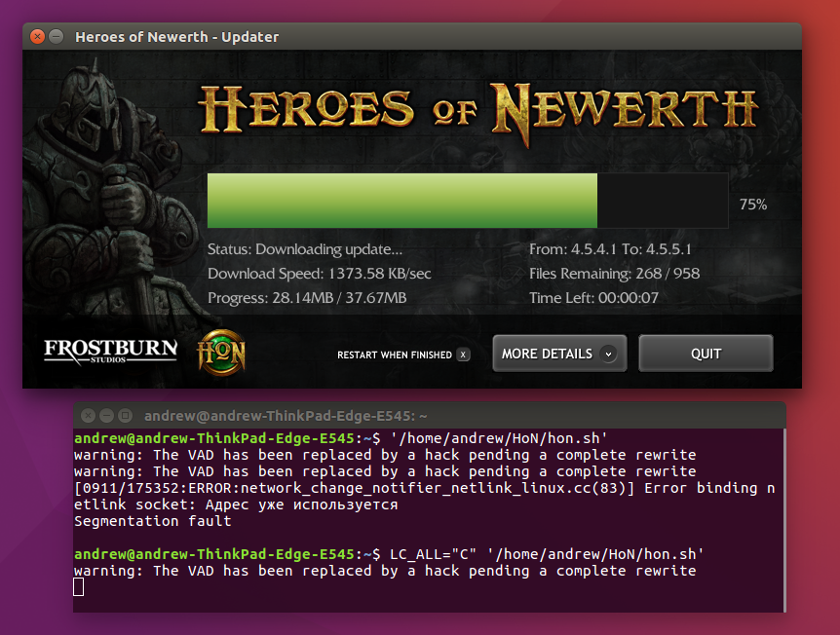Maximize the terminal window

click(125, 415)
